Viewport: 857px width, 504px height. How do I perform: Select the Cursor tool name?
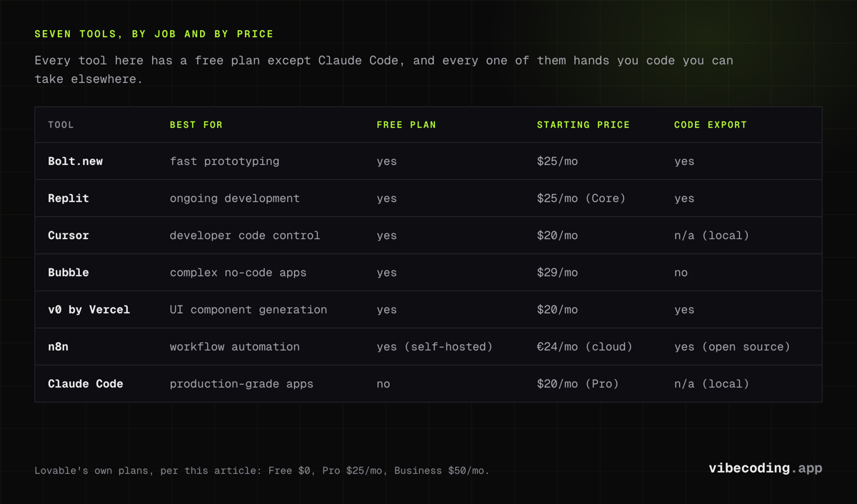[69, 236]
